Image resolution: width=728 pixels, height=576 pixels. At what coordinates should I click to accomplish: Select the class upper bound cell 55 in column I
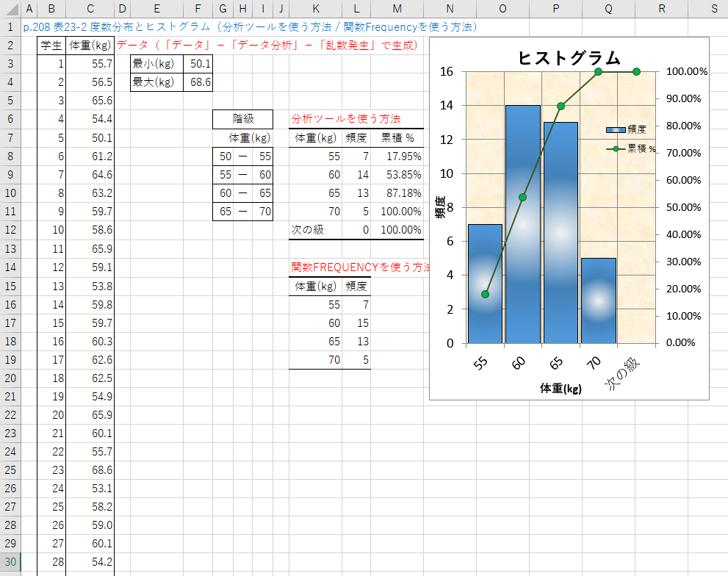[264, 156]
